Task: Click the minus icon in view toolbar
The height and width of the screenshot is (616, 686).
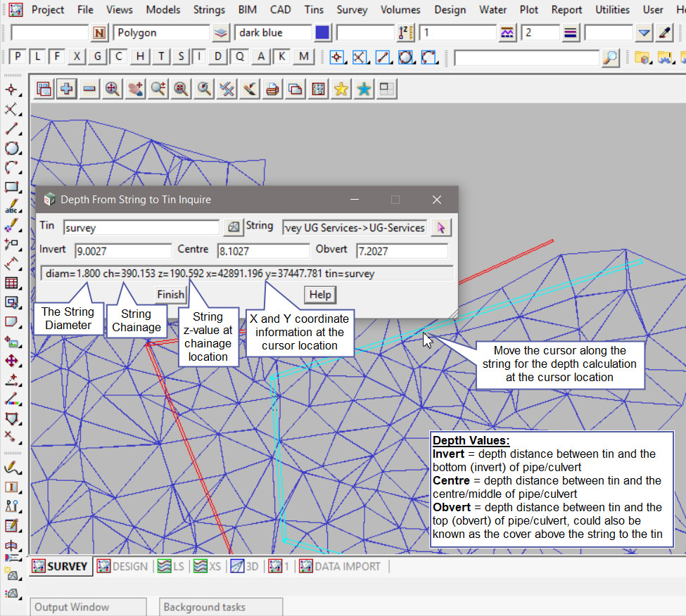Action: tap(89, 89)
